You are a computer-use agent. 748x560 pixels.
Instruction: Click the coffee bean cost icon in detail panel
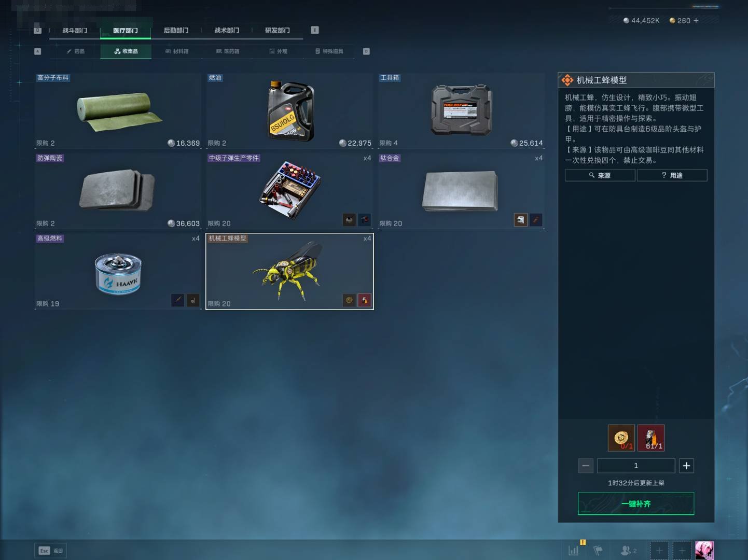click(621, 438)
